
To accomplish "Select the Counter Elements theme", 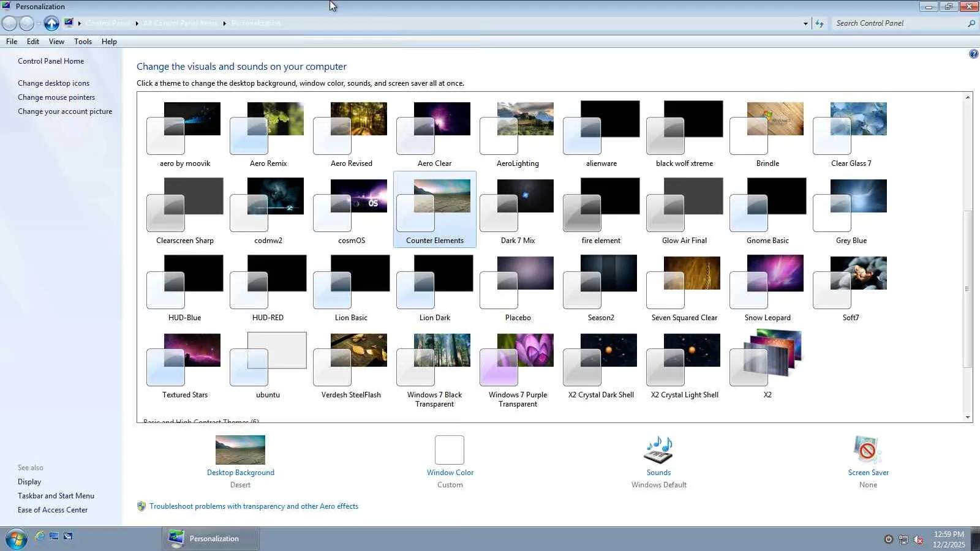I will (x=435, y=211).
